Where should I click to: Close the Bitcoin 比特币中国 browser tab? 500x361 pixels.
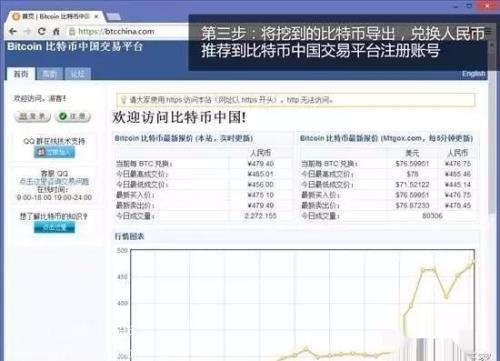(96, 16)
